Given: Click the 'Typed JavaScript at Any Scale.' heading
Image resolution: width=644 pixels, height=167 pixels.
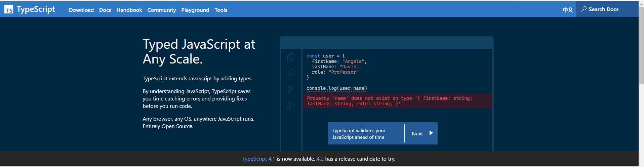Looking at the screenshot, I should tap(199, 52).
